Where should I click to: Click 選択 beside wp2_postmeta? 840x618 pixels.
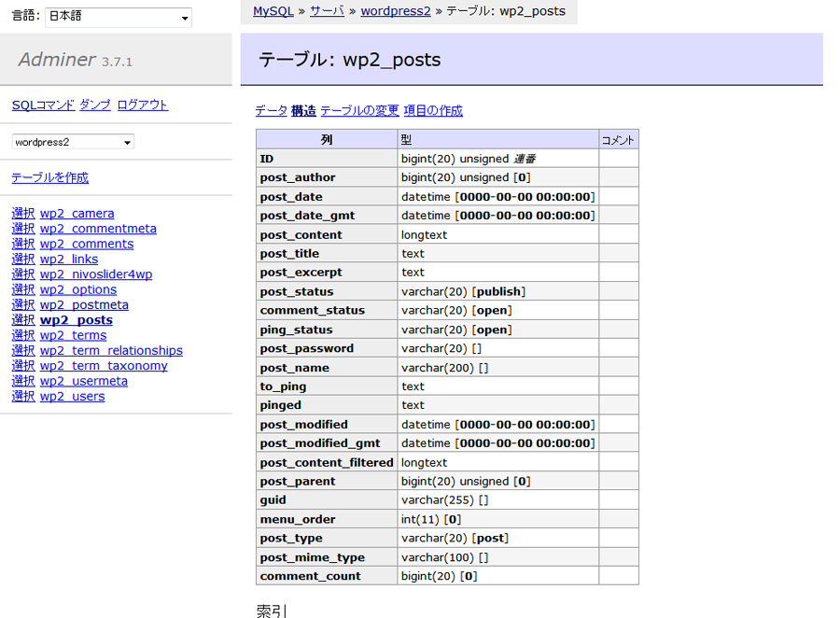(x=23, y=304)
